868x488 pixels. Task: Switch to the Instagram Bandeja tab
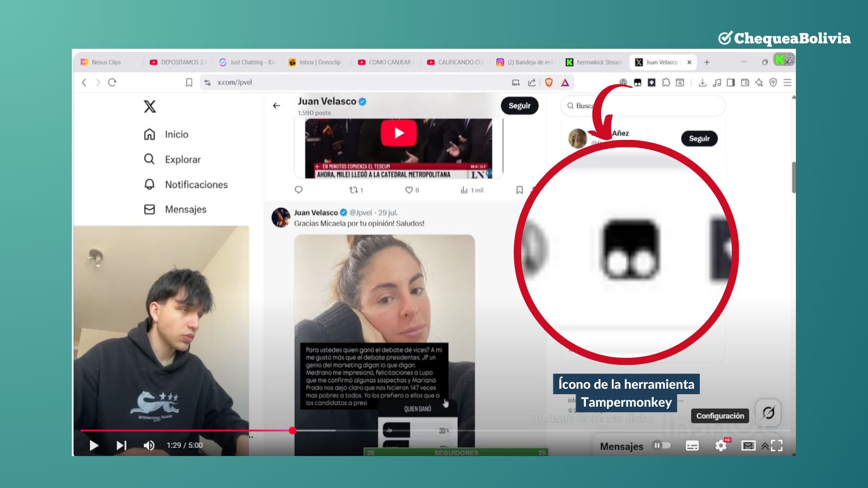click(x=526, y=62)
